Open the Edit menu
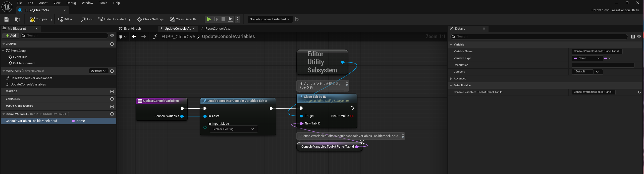The height and width of the screenshot is (174, 644). [30, 3]
